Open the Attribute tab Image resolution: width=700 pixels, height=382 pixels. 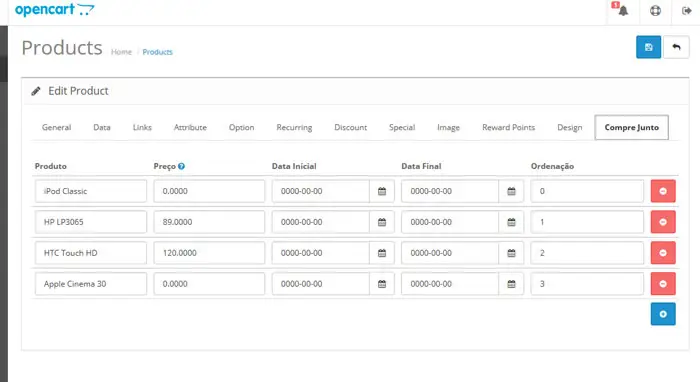pyautogui.click(x=190, y=127)
